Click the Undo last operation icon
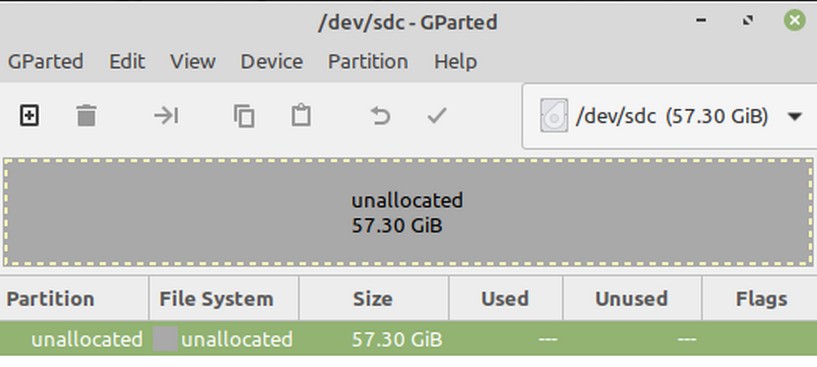 click(380, 116)
